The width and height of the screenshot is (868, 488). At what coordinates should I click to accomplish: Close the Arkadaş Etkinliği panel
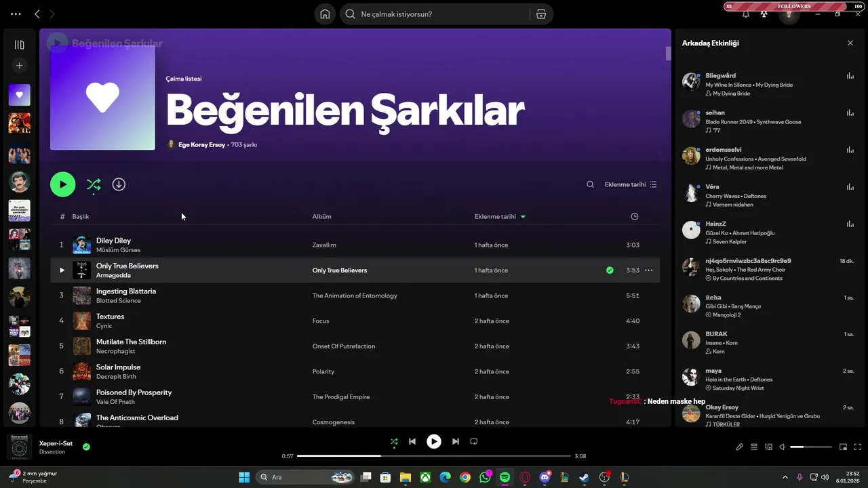850,43
